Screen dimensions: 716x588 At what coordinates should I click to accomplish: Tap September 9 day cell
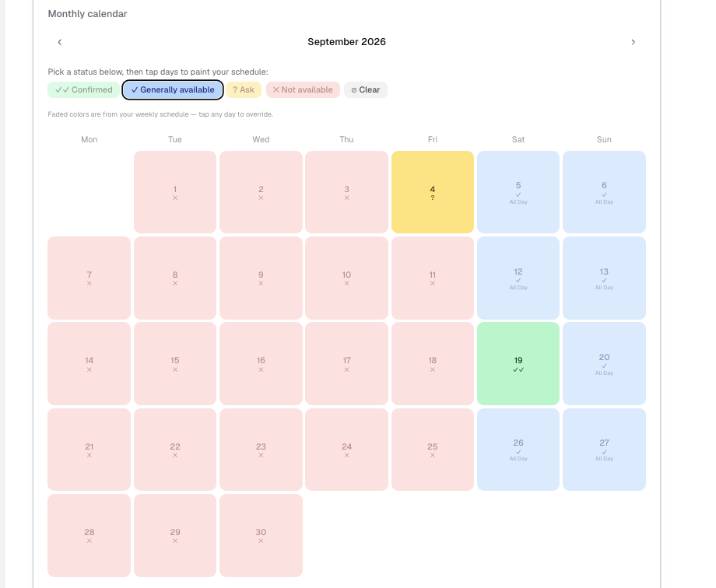pos(261,278)
